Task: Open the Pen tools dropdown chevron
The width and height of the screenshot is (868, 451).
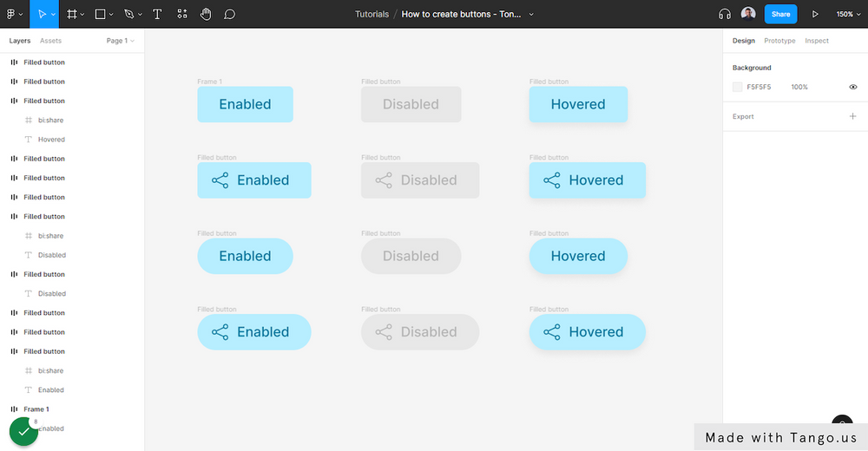Action: [140, 15]
